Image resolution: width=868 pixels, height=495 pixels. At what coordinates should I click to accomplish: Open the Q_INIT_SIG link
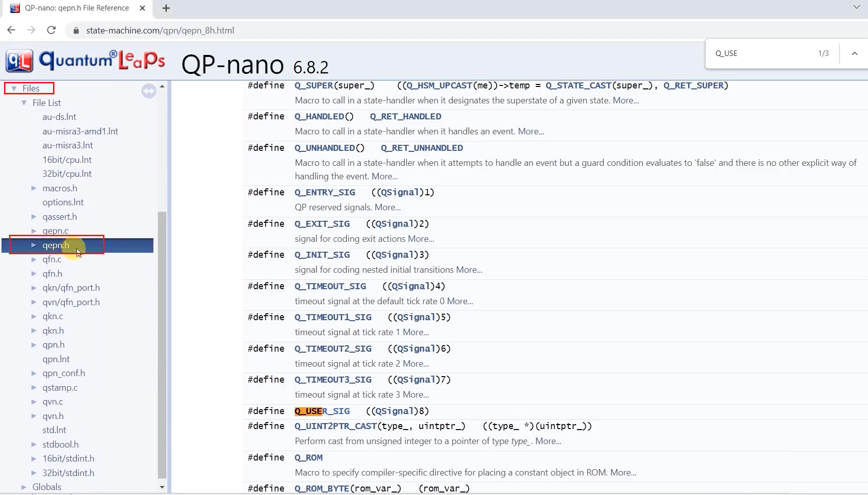pos(322,255)
